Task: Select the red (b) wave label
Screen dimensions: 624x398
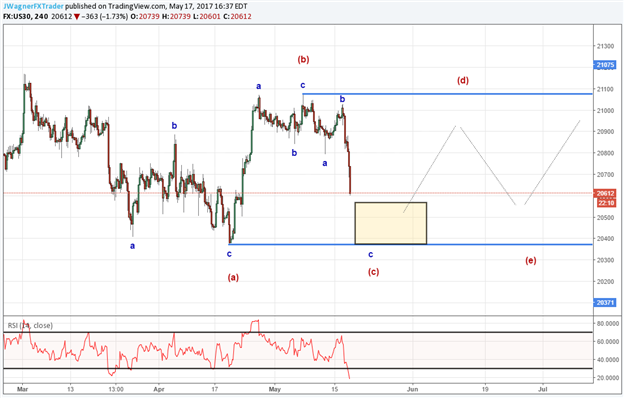Action: point(303,60)
